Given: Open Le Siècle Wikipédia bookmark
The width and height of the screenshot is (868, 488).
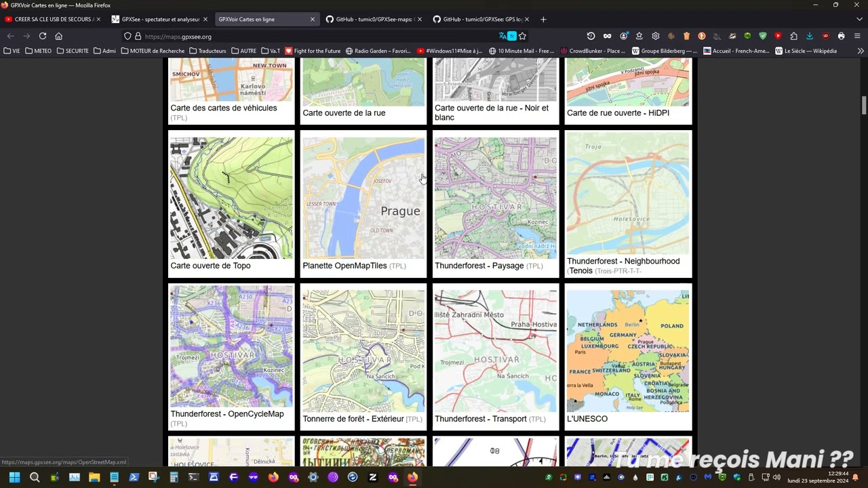Looking at the screenshot, I should coord(806,51).
